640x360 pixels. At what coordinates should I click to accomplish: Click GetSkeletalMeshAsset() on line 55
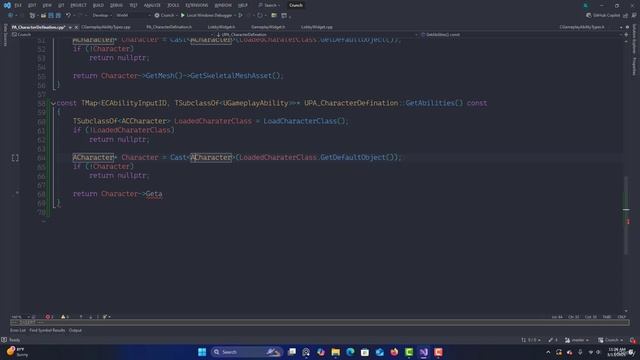pyautogui.click(x=235, y=76)
